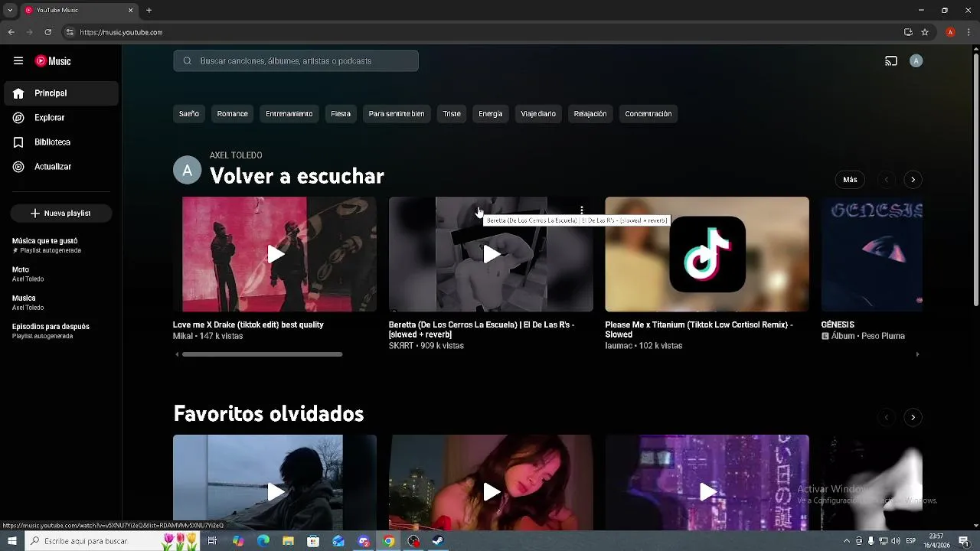Open the Mikal artist link
This screenshot has width=980, height=551.
183,336
